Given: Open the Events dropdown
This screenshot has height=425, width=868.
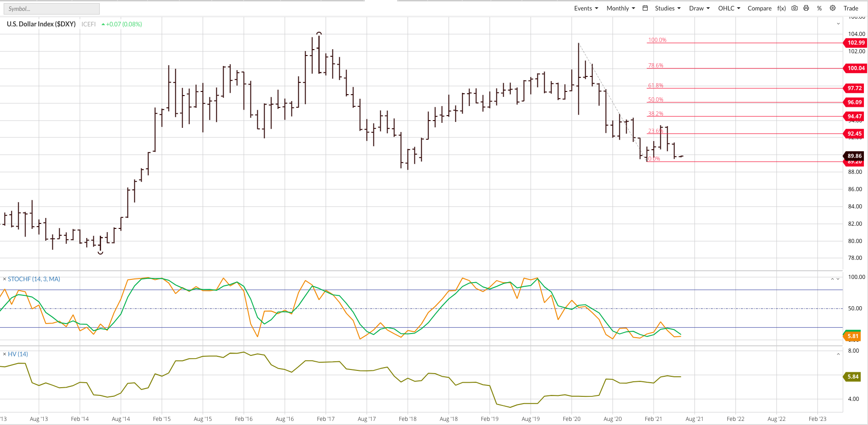Looking at the screenshot, I should coord(586,8).
